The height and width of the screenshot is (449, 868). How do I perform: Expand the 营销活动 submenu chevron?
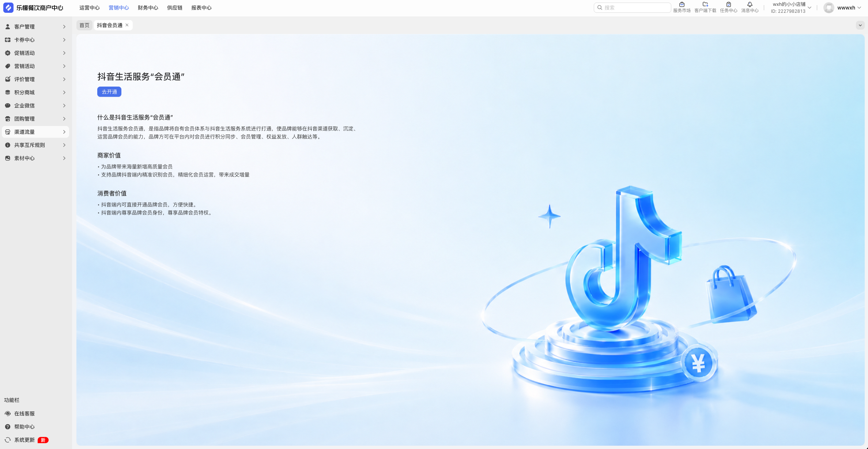point(64,66)
